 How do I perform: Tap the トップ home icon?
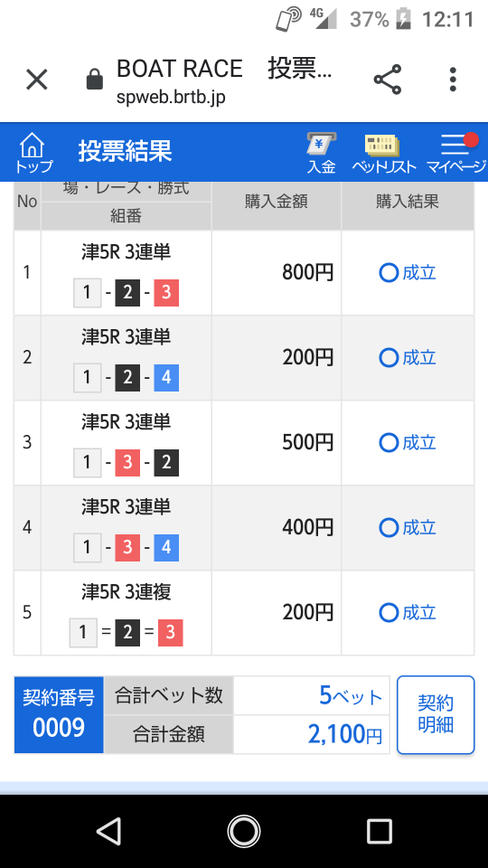pyautogui.click(x=33, y=153)
